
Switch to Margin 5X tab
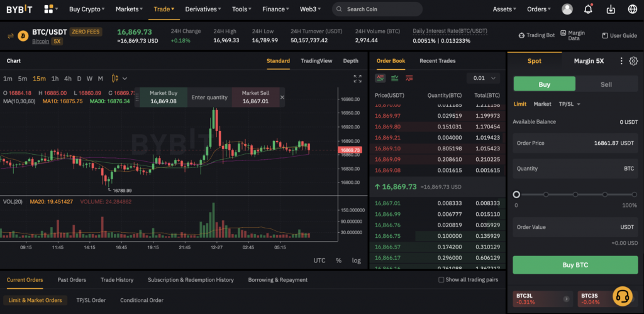[589, 61]
